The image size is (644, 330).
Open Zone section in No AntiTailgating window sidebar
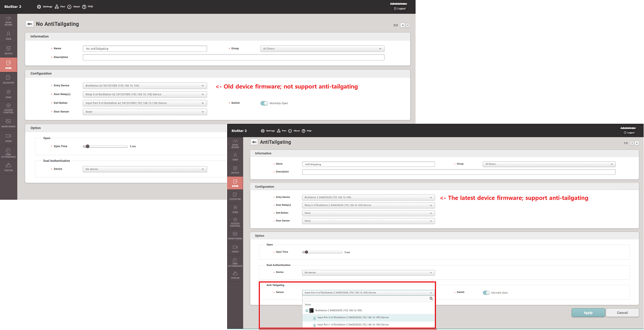click(x=8, y=94)
